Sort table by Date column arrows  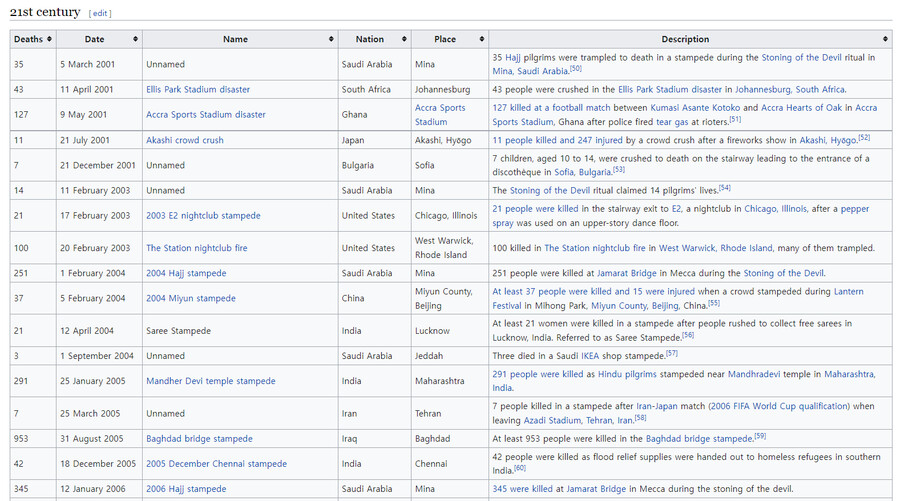(135, 39)
